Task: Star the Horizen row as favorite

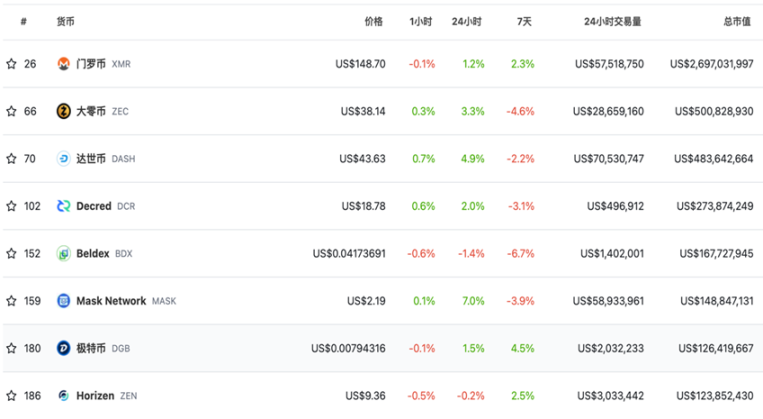Action: coord(11,396)
